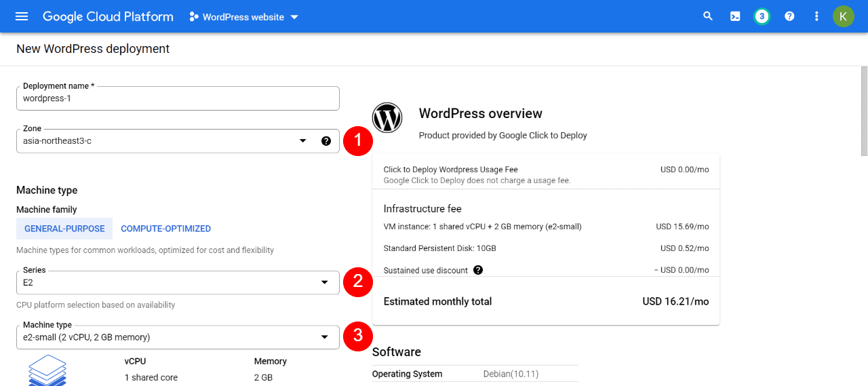Open the Zone dropdown asia-northeast3-c
This screenshot has height=386, width=868.
178,141
